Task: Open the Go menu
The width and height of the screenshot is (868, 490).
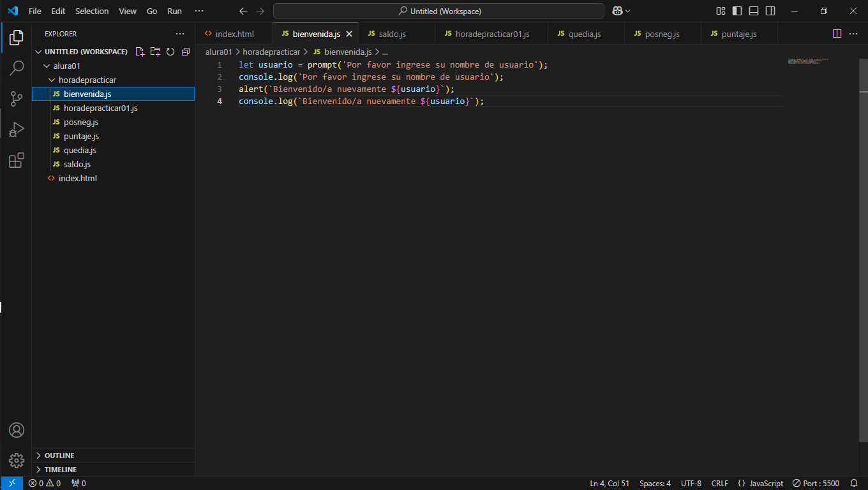Action: click(x=152, y=11)
